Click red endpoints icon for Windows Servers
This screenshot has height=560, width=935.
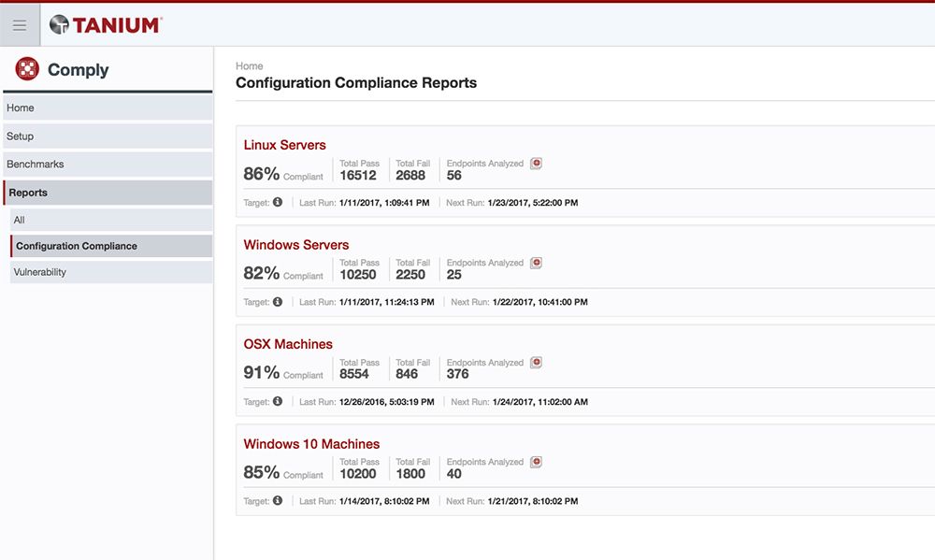(536, 263)
